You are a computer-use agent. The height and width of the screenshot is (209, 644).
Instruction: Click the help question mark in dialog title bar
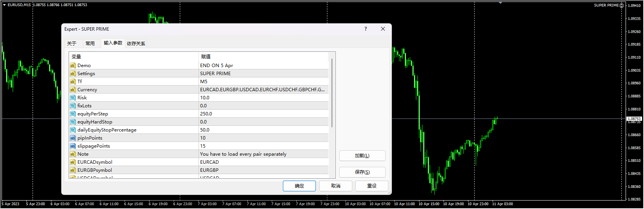pos(365,29)
